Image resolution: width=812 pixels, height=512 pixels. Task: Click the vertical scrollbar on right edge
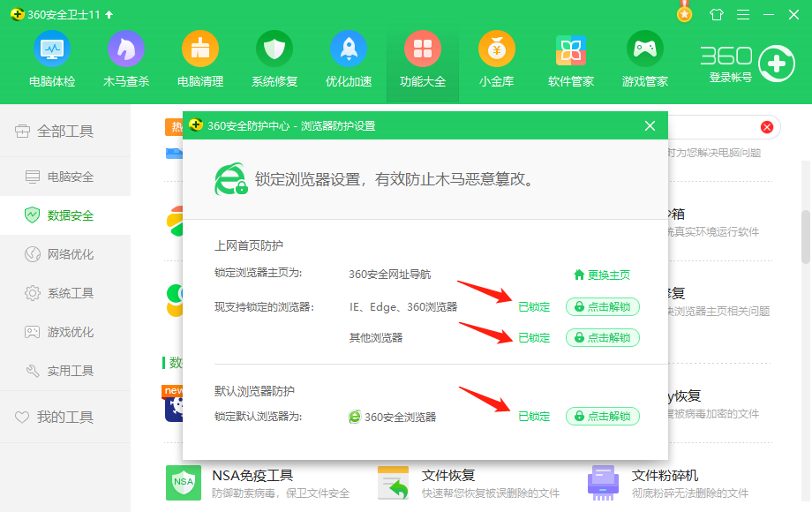click(806, 237)
